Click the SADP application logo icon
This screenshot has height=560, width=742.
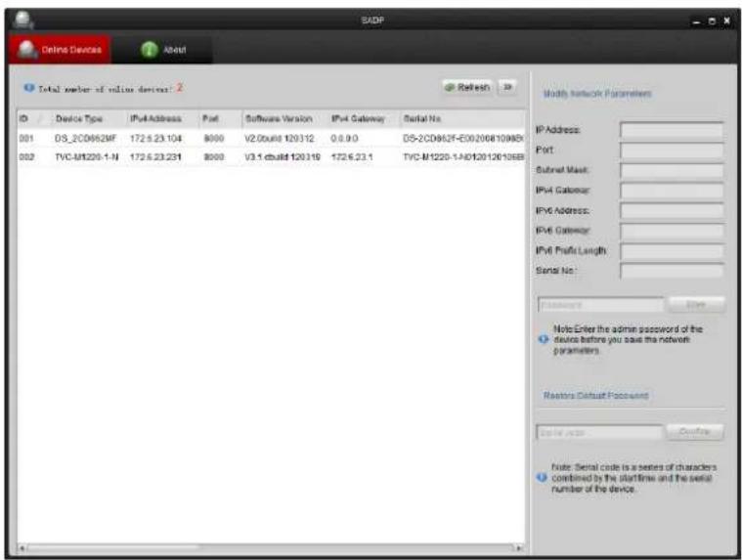22,21
